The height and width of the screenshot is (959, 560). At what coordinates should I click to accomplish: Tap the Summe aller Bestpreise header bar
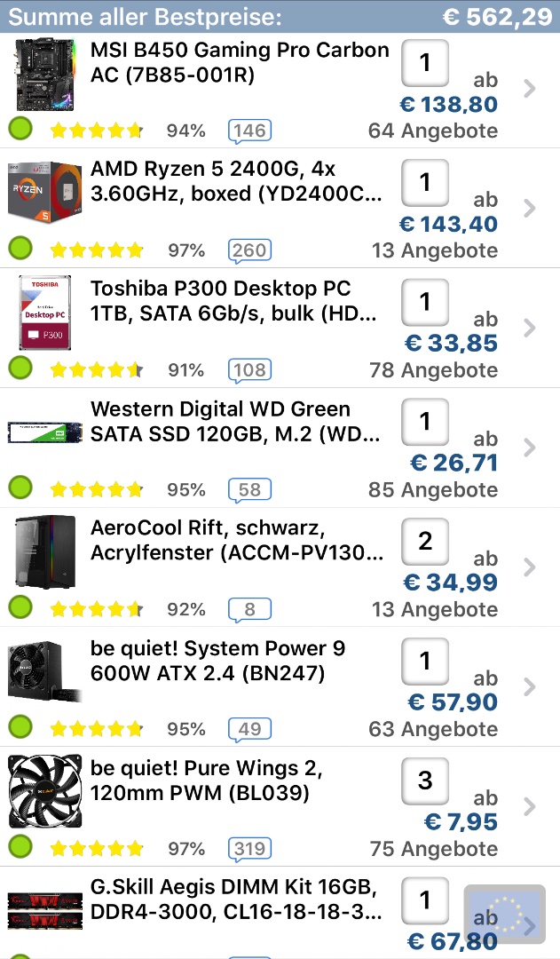click(280, 16)
